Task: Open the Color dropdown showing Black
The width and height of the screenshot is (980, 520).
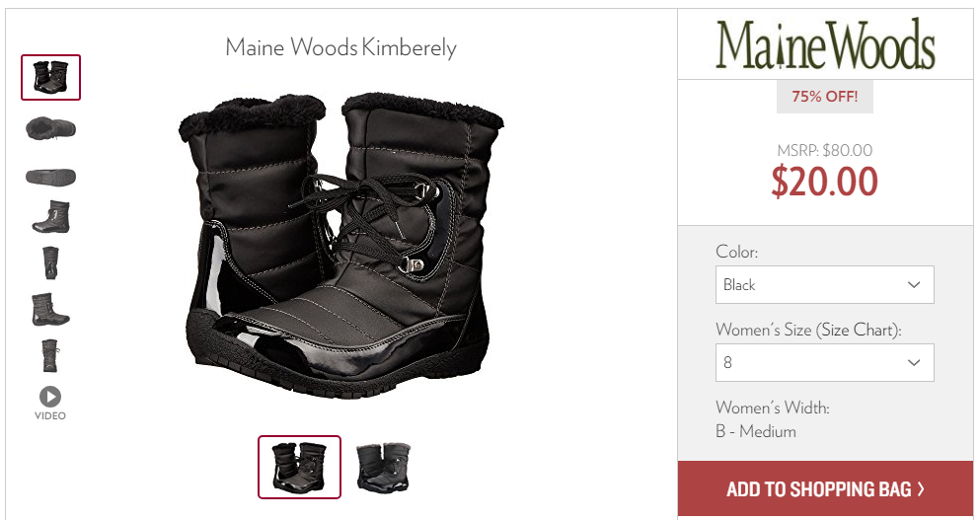Action: 824,285
